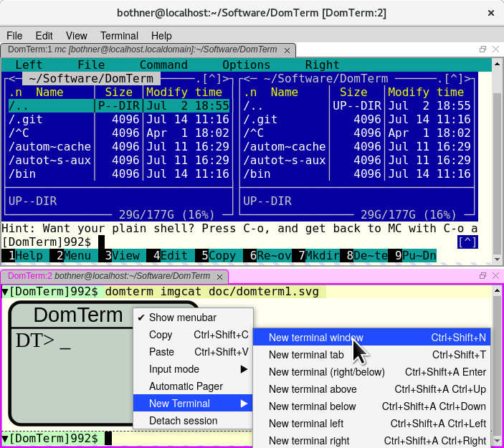Click mc 1Help function key
Viewport: 504px width, 448px height.
click(26, 256)
